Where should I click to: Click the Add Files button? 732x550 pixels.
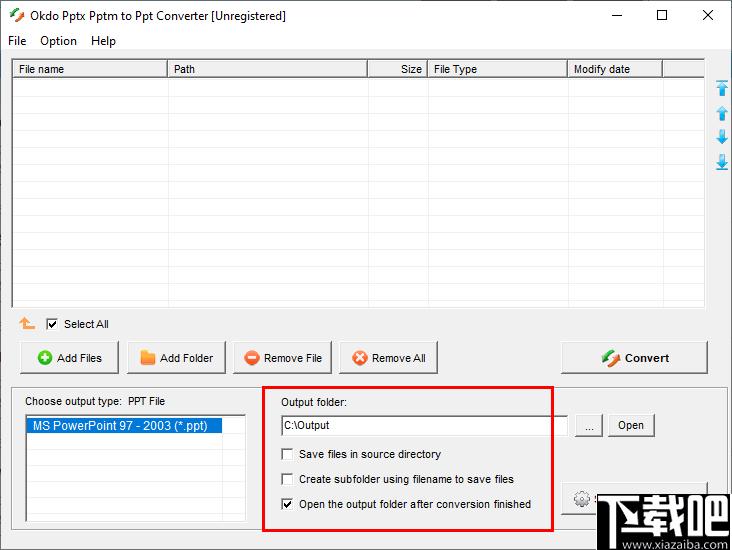coord(70,358)
